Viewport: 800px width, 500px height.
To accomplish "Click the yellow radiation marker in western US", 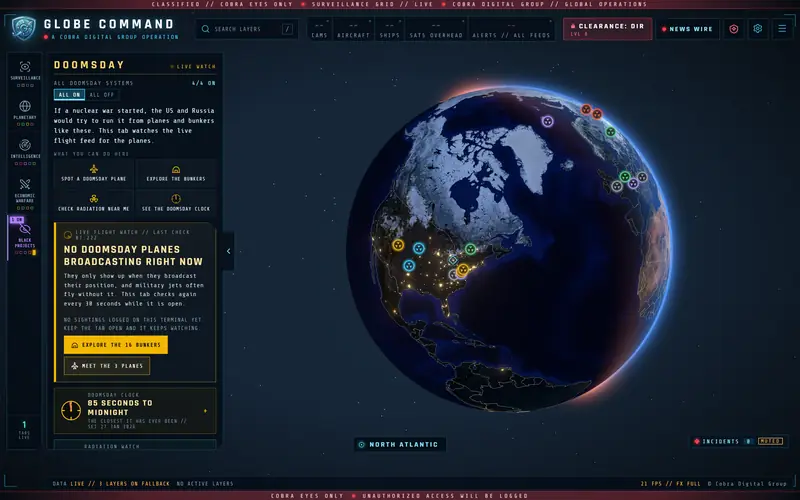I will click(x=398, y=245).
